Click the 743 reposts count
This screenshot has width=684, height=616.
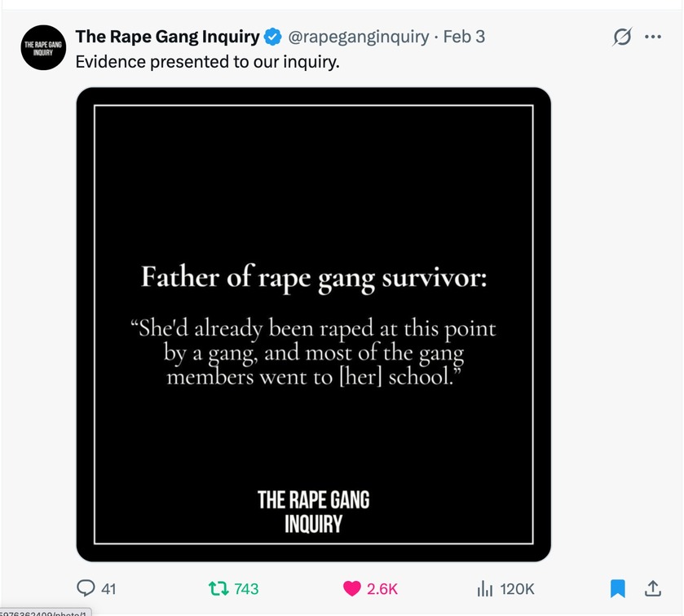245,588
